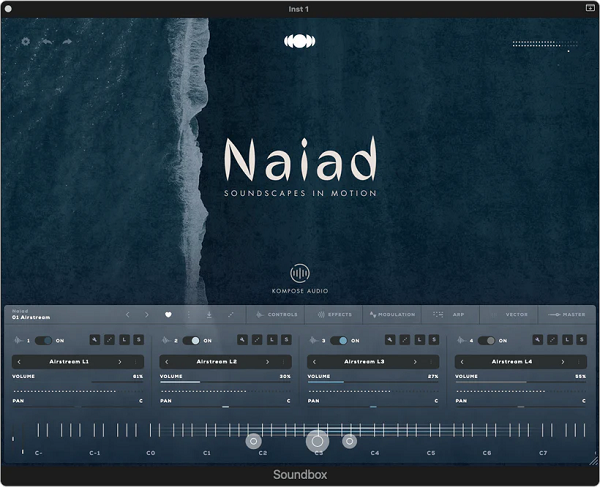Click the circle marker near C2

(x=253, y=441)
